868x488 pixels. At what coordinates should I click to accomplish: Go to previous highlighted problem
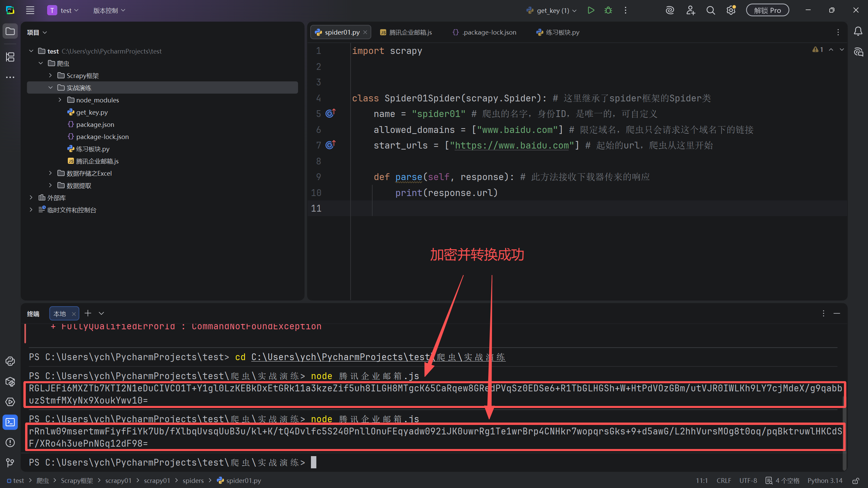(831, 50)
